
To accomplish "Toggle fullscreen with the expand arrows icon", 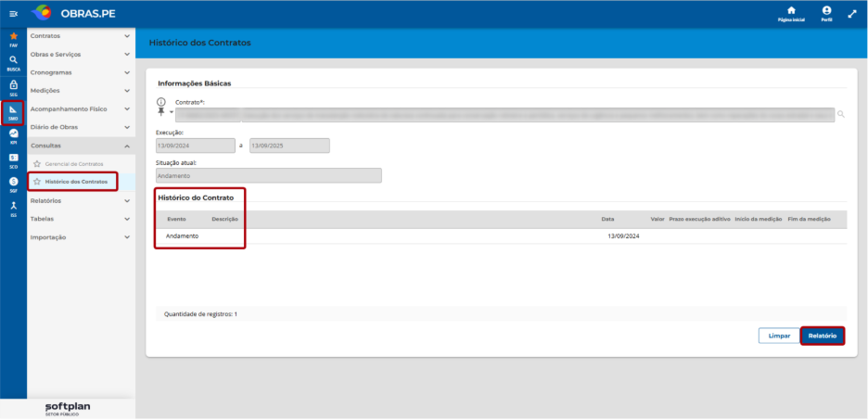I will pyautogui.click(x=852, y=15).
